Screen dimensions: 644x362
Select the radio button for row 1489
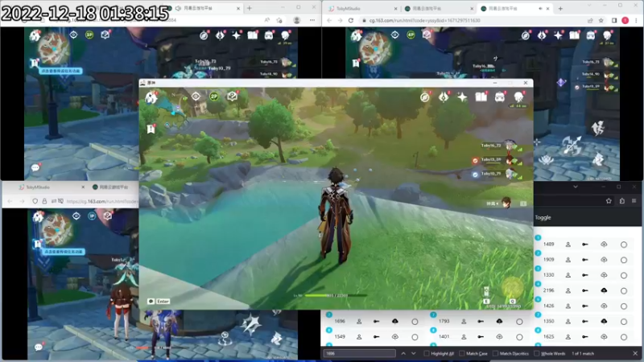click(624, 245)
